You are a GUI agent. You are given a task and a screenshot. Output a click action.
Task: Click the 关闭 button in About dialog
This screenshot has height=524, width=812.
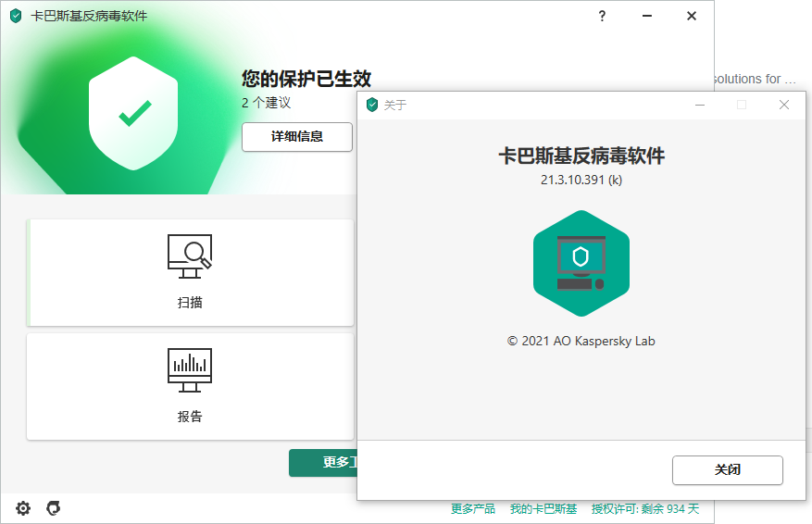tap(727, 470)
